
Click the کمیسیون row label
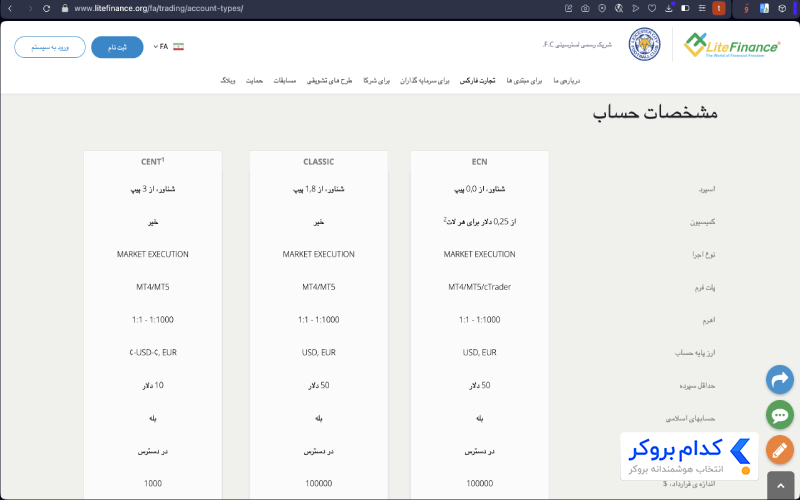[x=703, y=222]
